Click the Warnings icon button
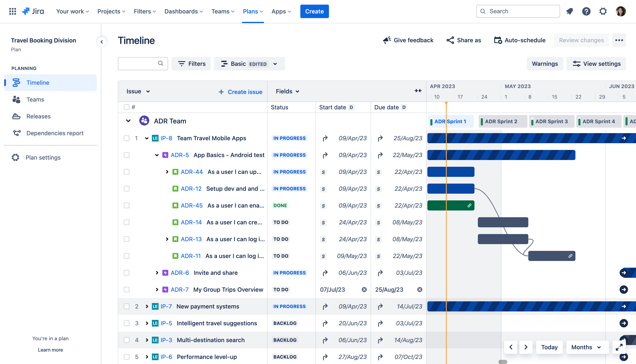636x364 pixels. pos(545,63)
